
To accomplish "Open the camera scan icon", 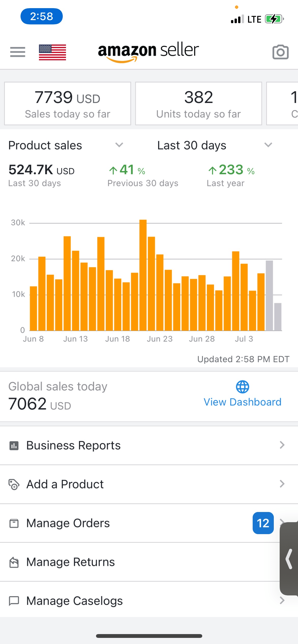I will click(x=280, y=52).
